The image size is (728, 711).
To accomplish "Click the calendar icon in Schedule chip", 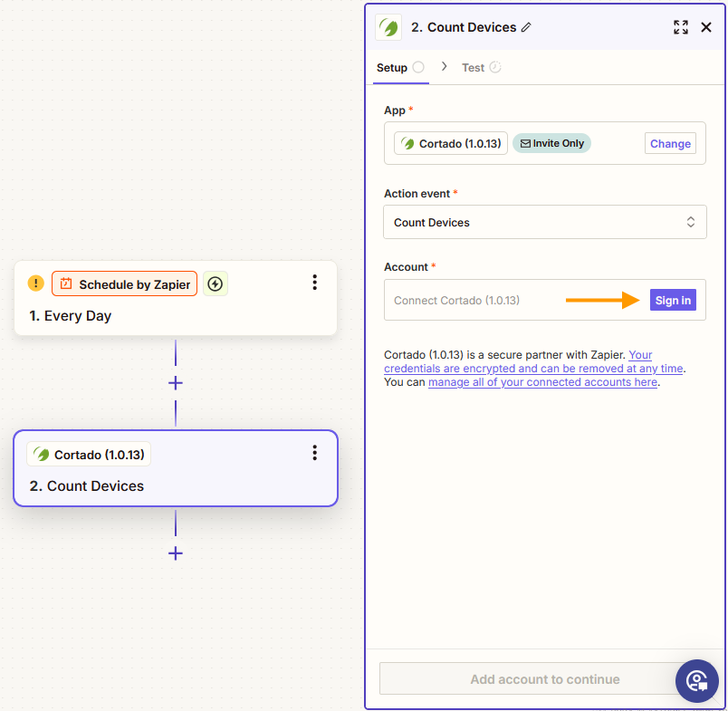I will (x=66, y=283).
